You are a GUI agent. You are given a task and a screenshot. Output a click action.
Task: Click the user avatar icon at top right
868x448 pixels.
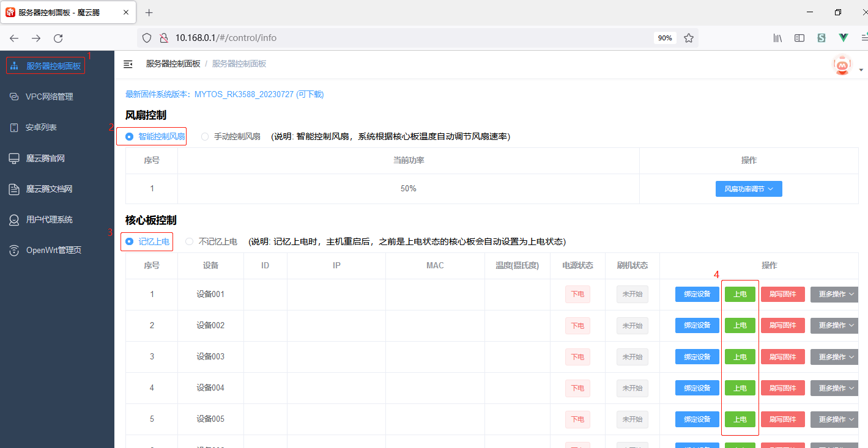click(842, 65)
